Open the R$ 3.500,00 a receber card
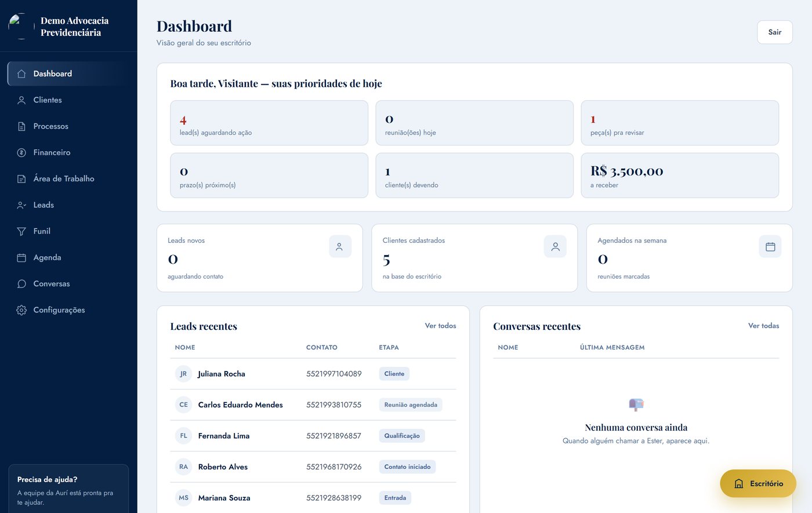 click(680, 176)
